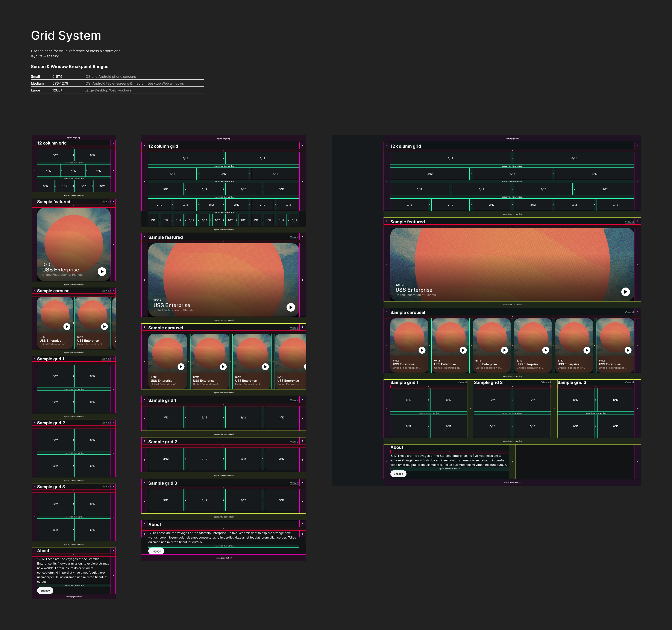Play third carousel card in tablet layout
The height and width of the screenshot is (630, 672).
[x=265, y=367]
